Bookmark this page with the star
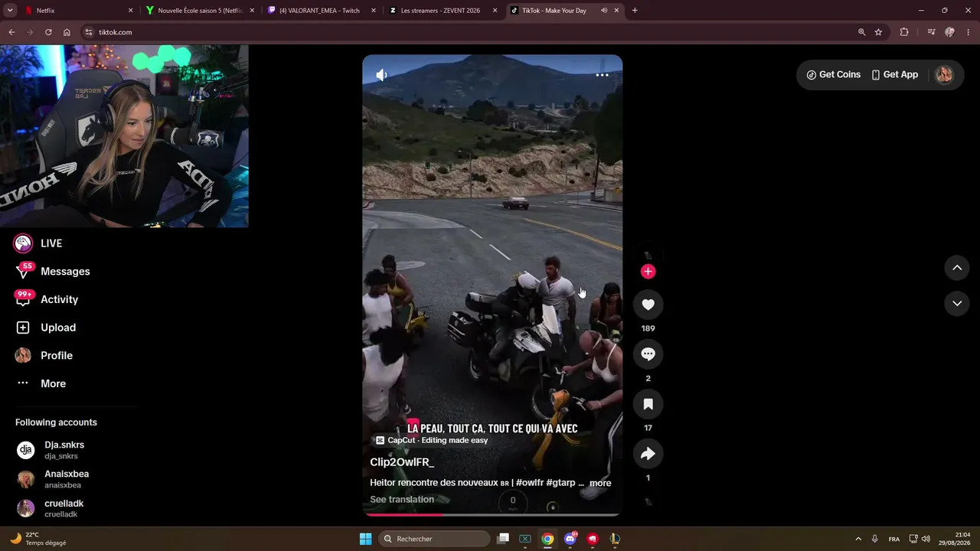980x551 pixels. tap(878, 32)
